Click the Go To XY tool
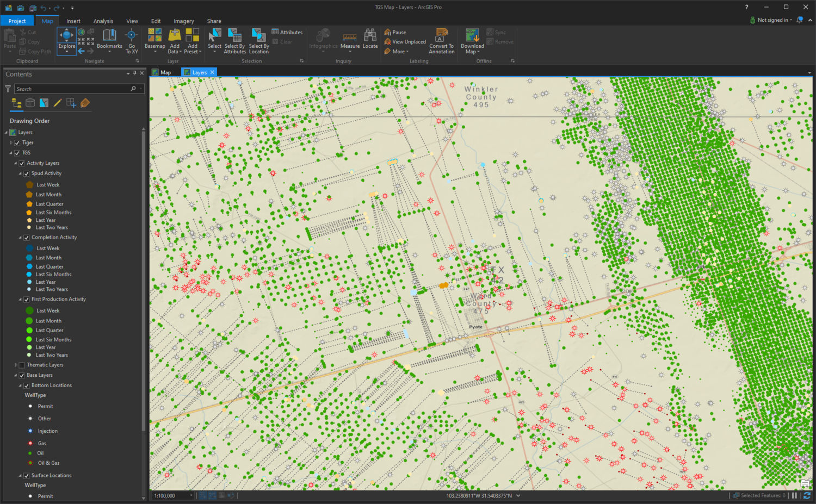816x504 pixels. click(132, 41)
